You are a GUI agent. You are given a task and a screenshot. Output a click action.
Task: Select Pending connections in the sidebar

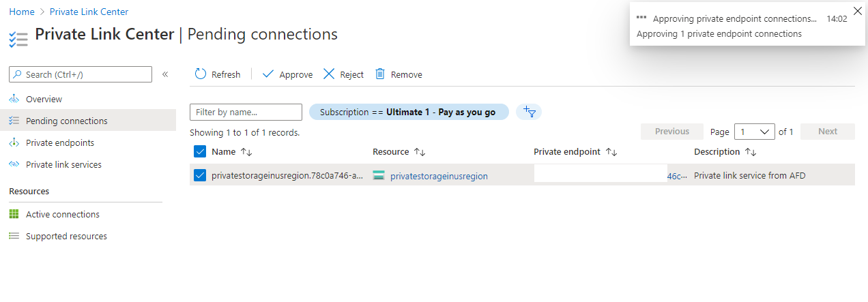[67, 121]
